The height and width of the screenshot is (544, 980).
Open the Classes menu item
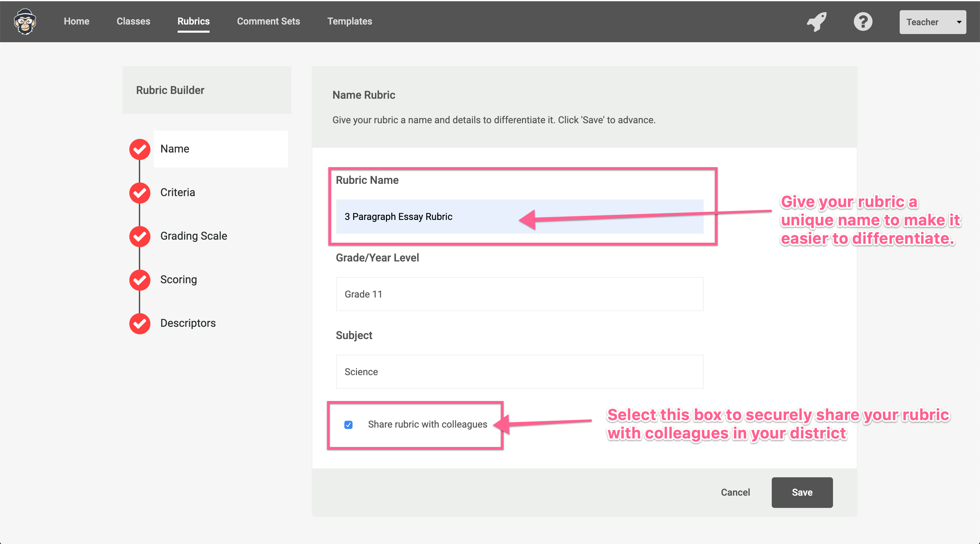133,21
